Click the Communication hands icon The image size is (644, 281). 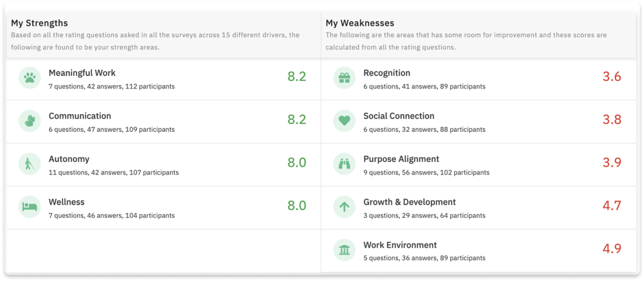30,121
